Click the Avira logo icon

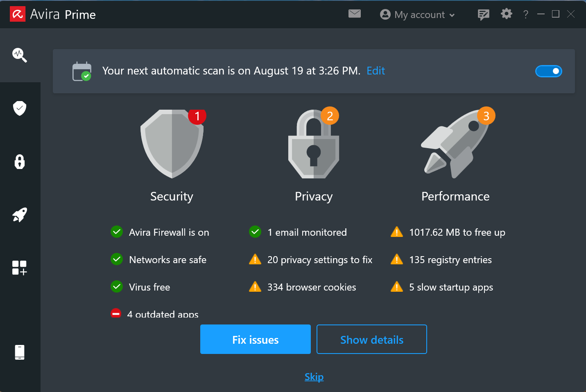coord(18,14)
